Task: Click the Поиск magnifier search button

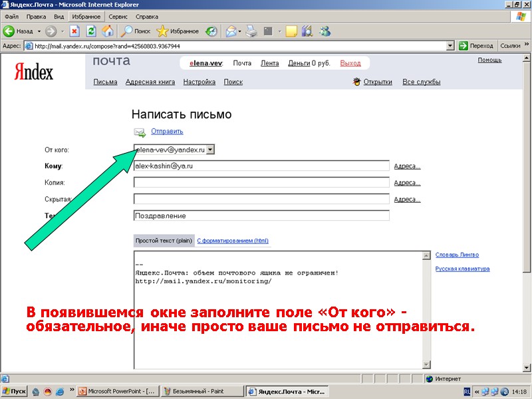Action: point(136,31)
